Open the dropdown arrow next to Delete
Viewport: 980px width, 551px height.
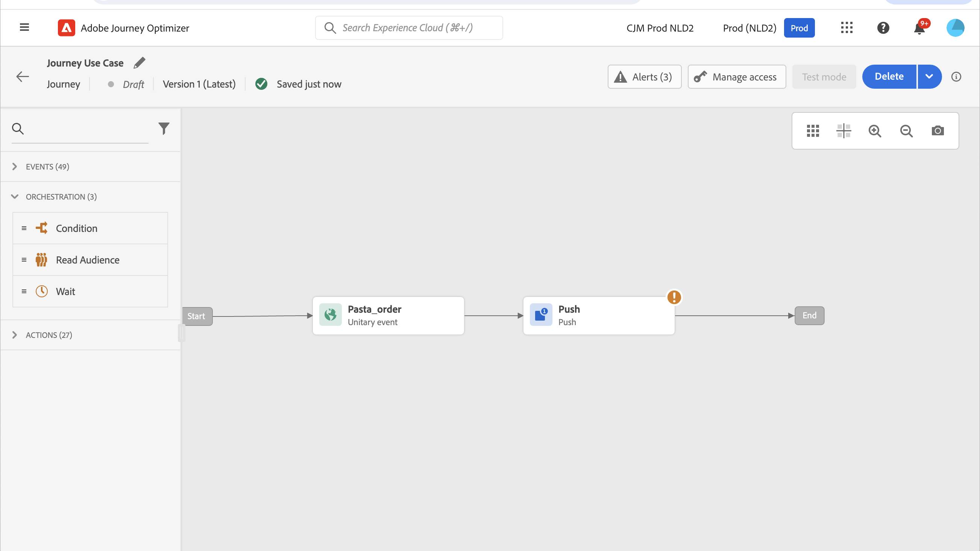928,76
